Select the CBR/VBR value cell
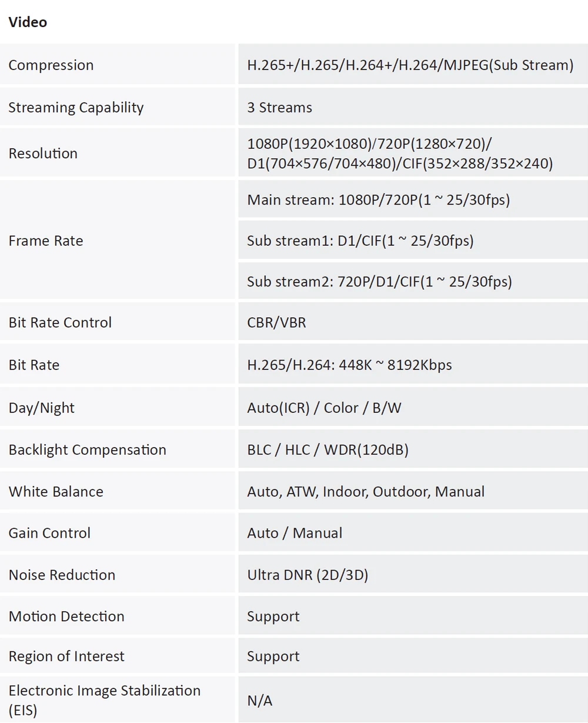This screenshot has height=723, width=588. tap(276, 322)
